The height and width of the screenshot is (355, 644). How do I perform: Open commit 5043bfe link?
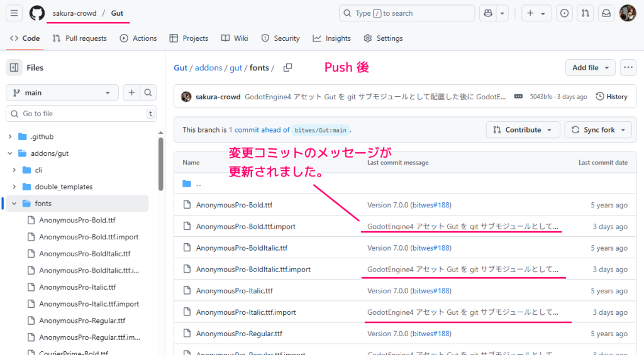(541, 97)
